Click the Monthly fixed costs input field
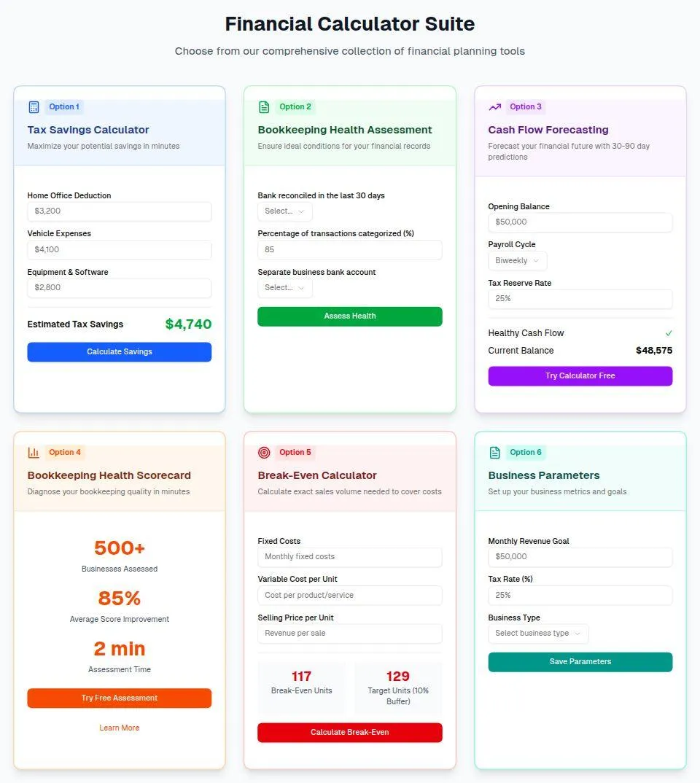 pos(350,557)
